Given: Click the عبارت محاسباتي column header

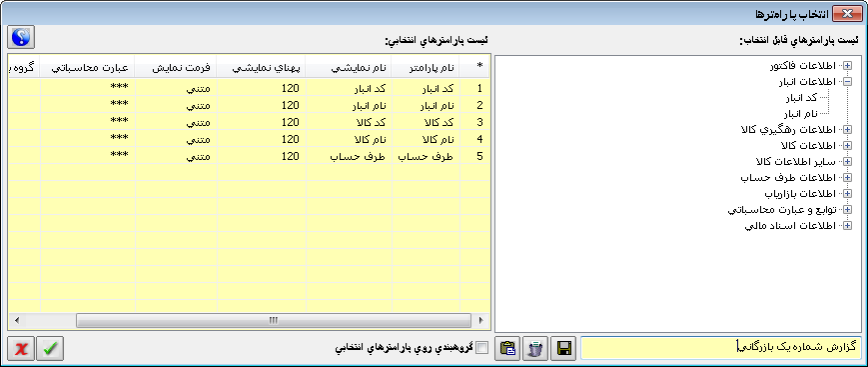Looking at the screenshot, I should tap(88, 67).
